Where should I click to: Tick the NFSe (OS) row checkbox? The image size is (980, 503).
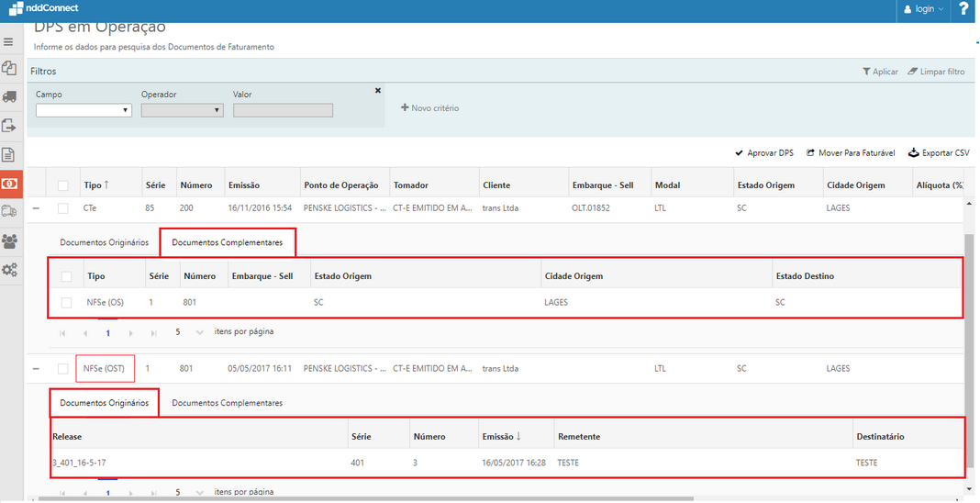pos(67,302)
